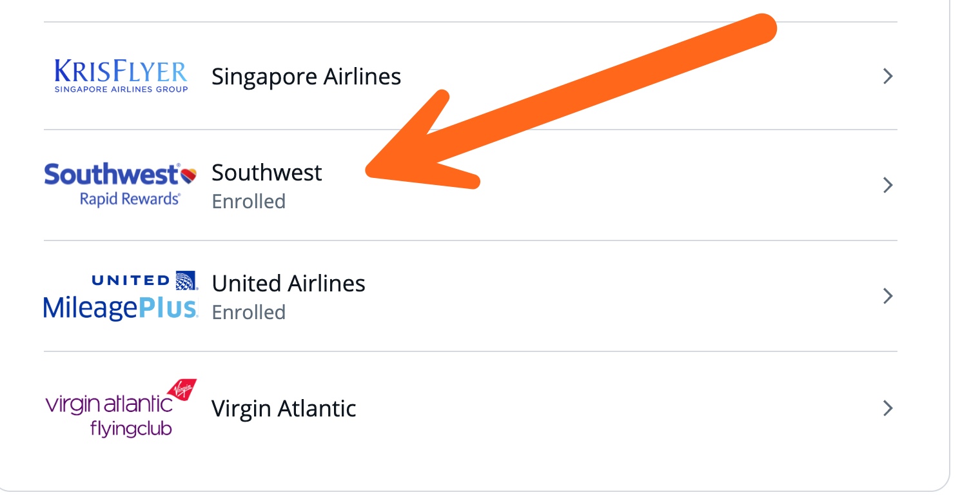Open the Southwest program entry
Screen dimensions: 980x499
tap(267, 172)
